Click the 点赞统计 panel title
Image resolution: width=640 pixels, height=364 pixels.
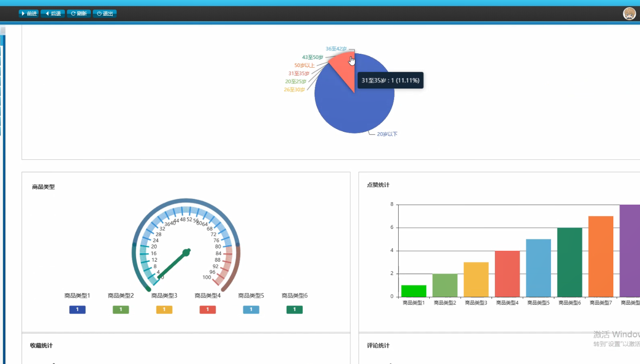378,185
